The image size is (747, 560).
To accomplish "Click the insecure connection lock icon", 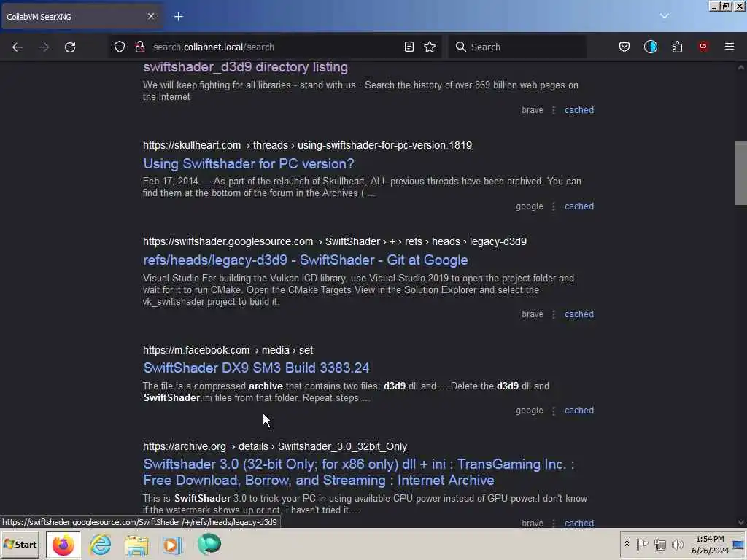I will point(139,47).
